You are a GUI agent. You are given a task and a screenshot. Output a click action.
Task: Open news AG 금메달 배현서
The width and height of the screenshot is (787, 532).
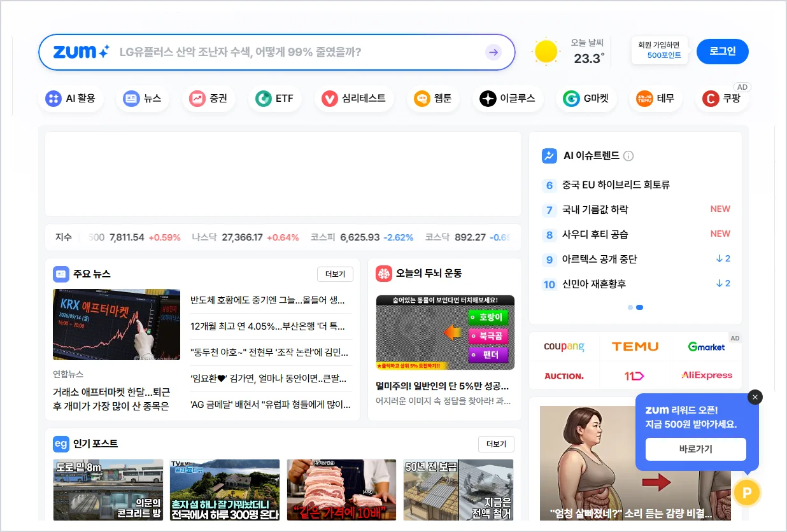[271, 404]
